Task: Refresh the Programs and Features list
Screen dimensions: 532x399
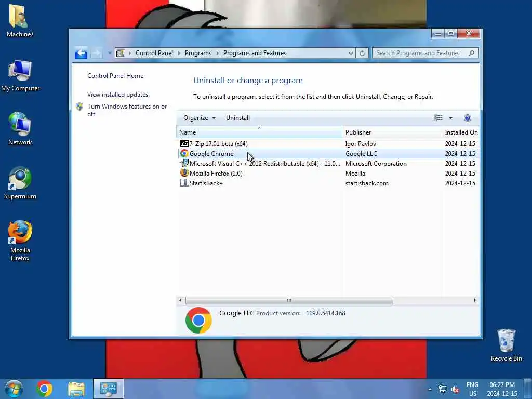Action: tap(362, 53)
